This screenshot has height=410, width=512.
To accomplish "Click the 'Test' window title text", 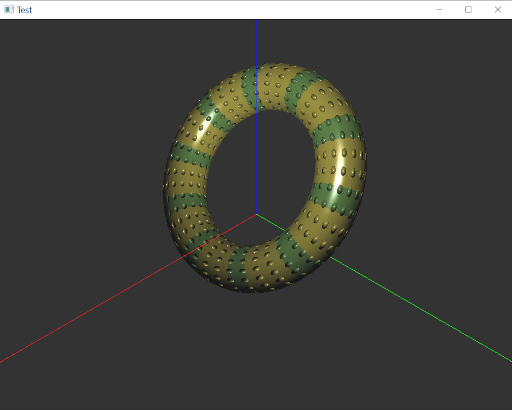I will click(25, 10).
